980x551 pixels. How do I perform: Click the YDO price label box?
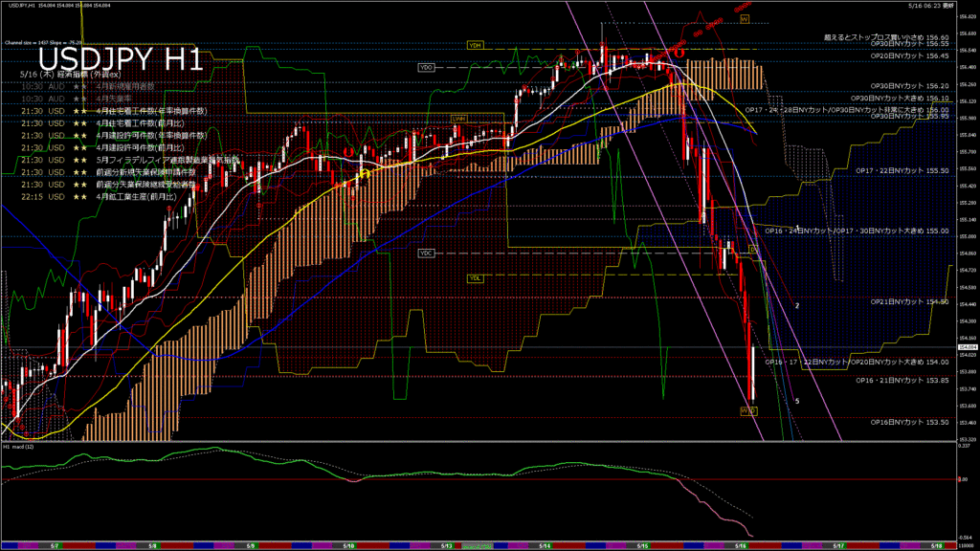(x=427, y=67)
